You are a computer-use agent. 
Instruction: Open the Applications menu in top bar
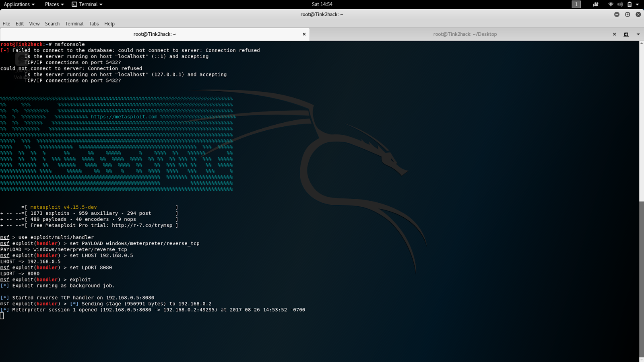coord(19,4)
